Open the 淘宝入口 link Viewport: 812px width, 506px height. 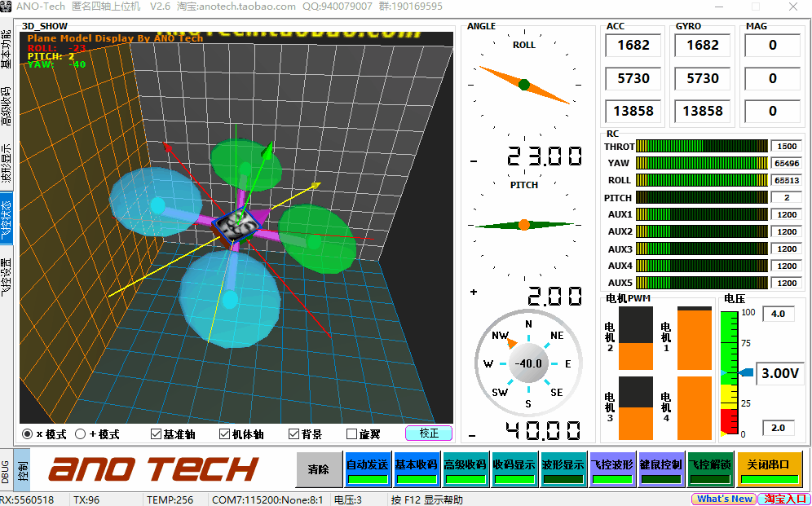tap(783, 499)
